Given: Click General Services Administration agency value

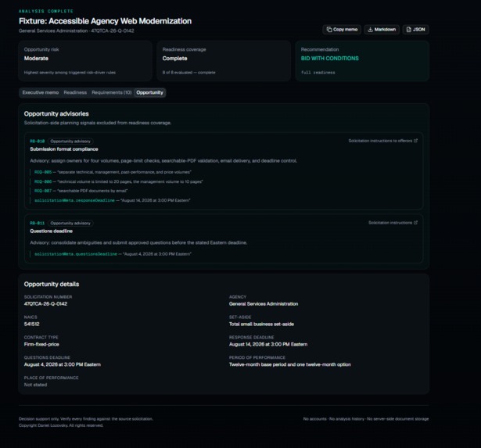Looking at the screenshot, I should point(264,304).
